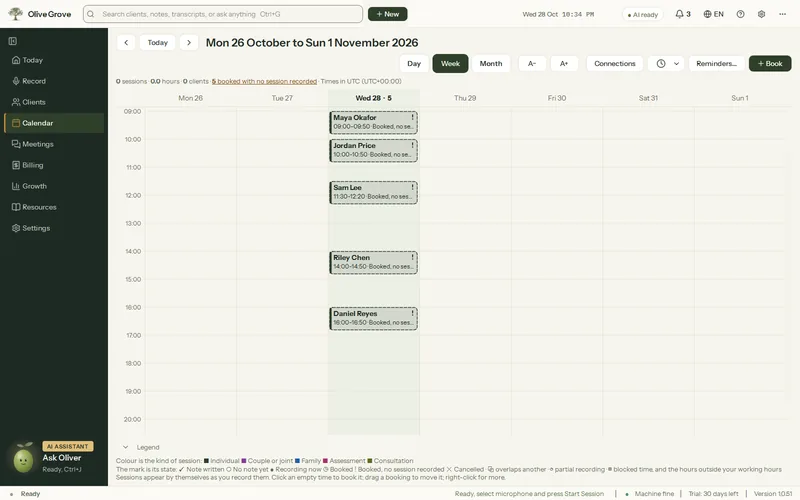
Task: Open Resources section
Action: tap(54, 207)
